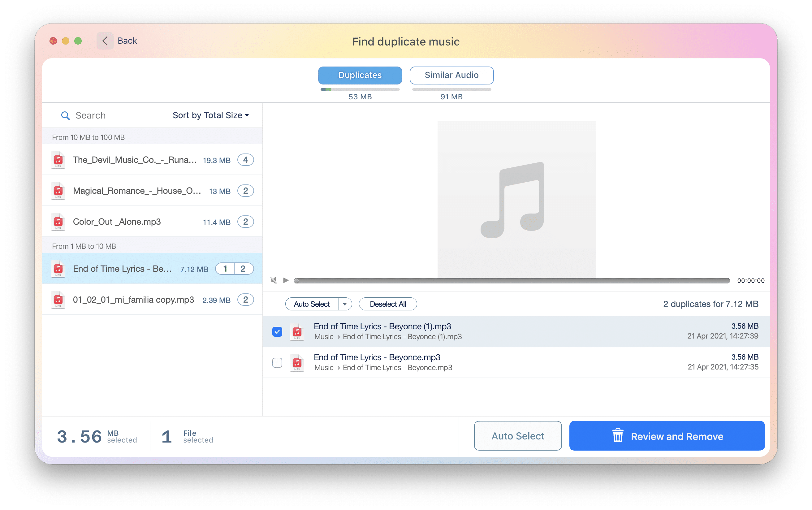Click the 3.56 MB selected counter
812x510 pixels.
point(97,436)
